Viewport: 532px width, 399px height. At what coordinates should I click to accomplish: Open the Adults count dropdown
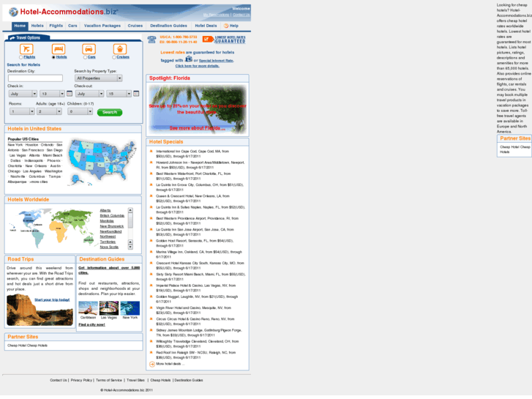coord(50,111)
